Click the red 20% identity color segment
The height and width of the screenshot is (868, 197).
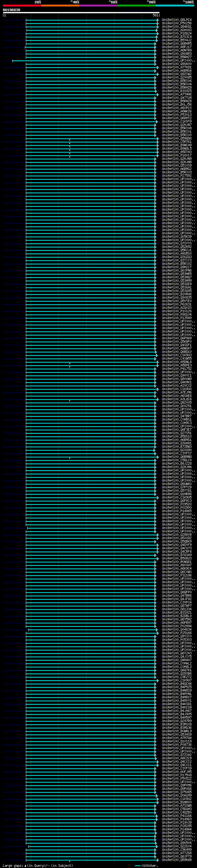[x=22, y=6]
